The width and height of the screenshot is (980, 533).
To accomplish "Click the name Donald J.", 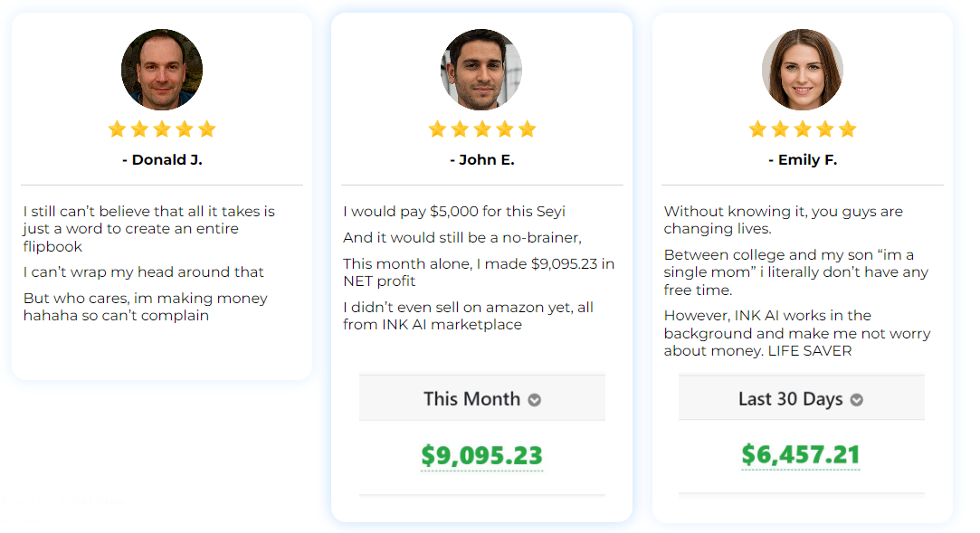I will point(163,160).
